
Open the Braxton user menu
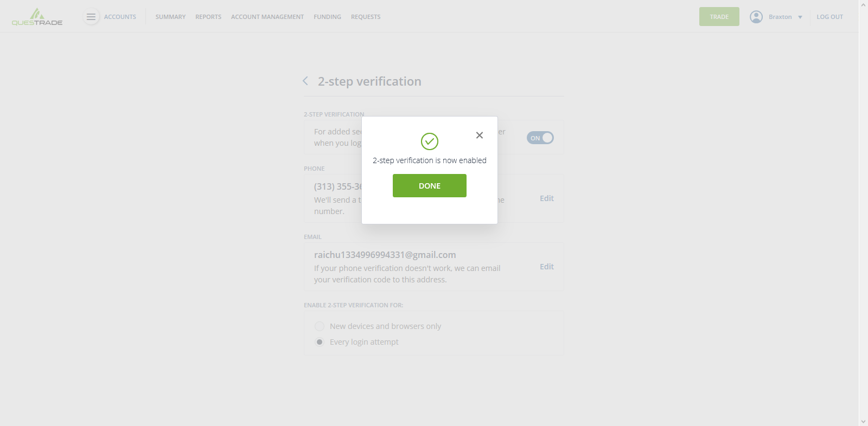click(x=780, y=17)
